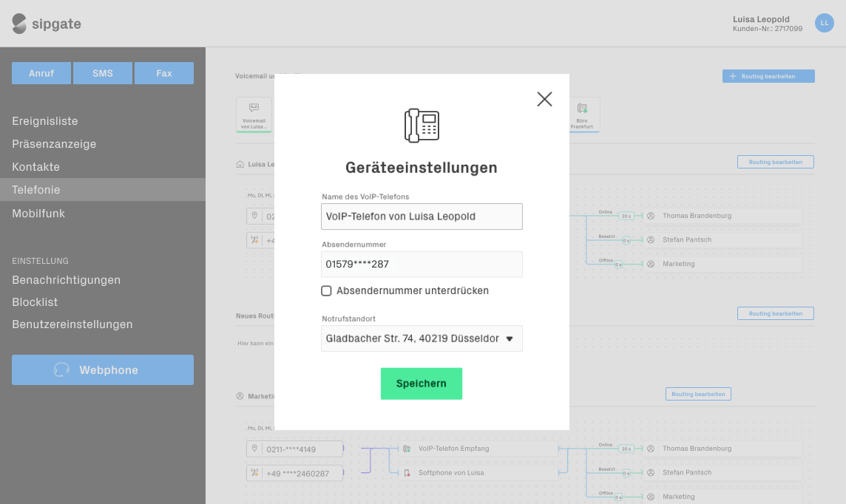The width and height of the screenshot is (846, 504).
Task: Click the Fax button
Action: (x=164, y=73)
